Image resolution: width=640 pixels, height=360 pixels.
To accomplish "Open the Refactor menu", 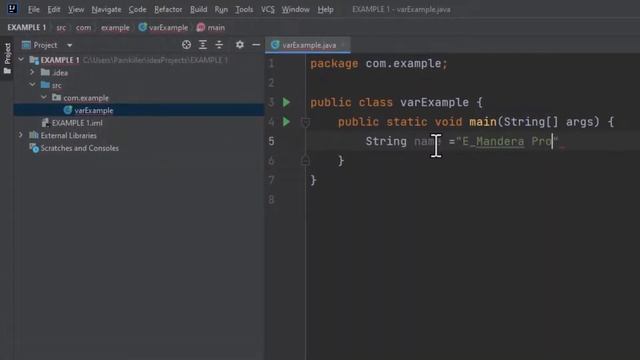I will (x=168, y=9).
